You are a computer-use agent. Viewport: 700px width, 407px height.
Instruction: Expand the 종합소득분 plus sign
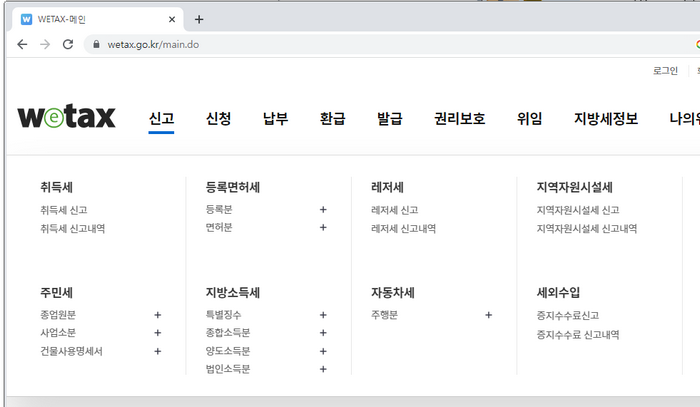323,333
